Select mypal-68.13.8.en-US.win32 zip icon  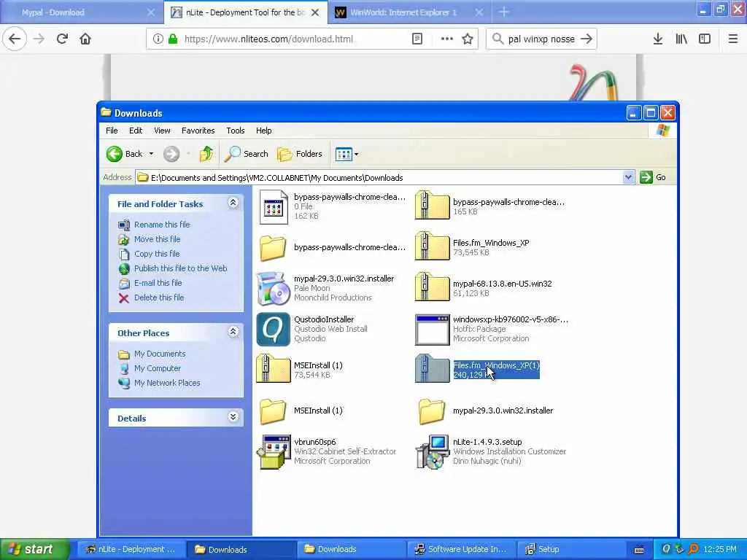pos(432,287)
